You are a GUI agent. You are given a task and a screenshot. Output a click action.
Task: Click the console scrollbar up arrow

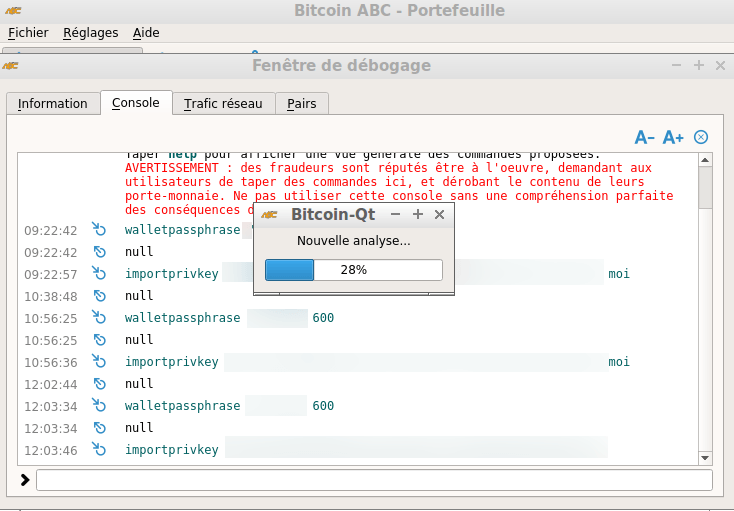[x=705, y=160]
